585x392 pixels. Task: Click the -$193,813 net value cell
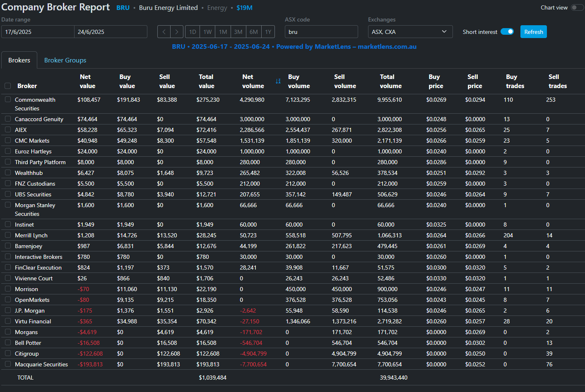(x=90, y=364)
